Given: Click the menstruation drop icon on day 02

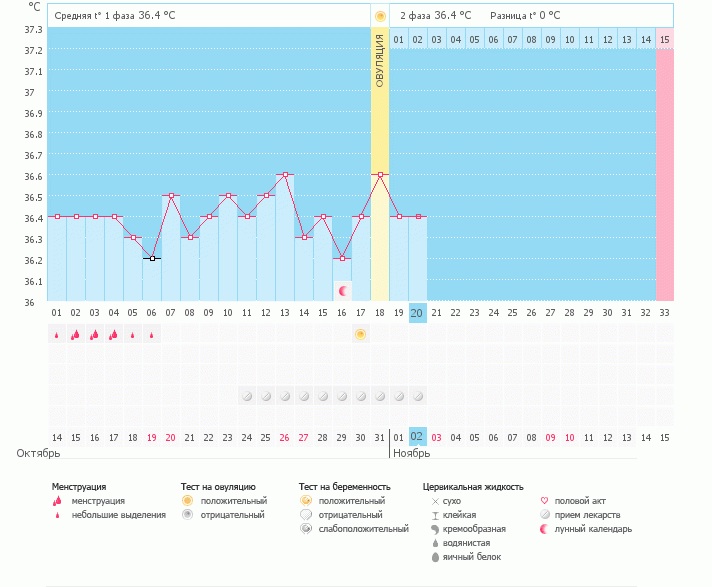Looking at the screenshot, I should click(x=75, y=334).
